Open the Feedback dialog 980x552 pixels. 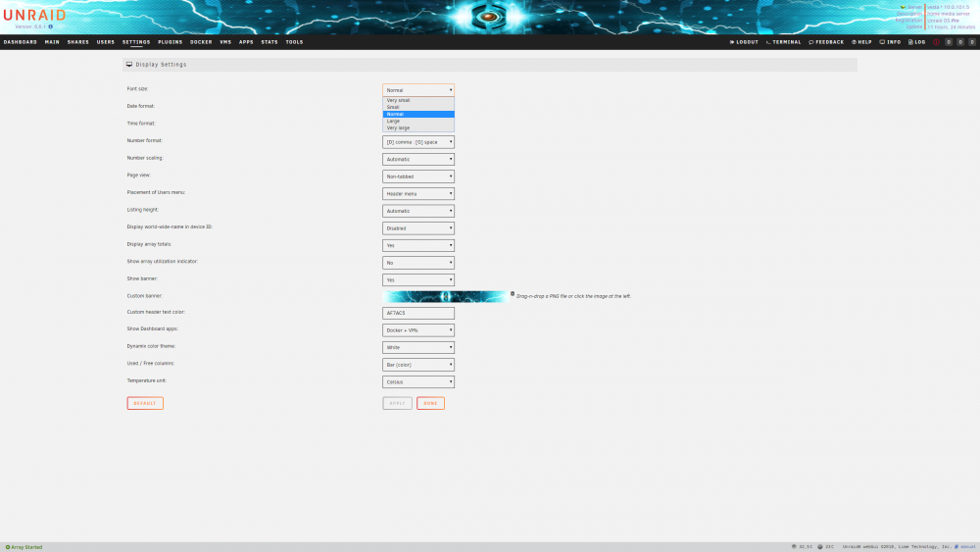825,42
